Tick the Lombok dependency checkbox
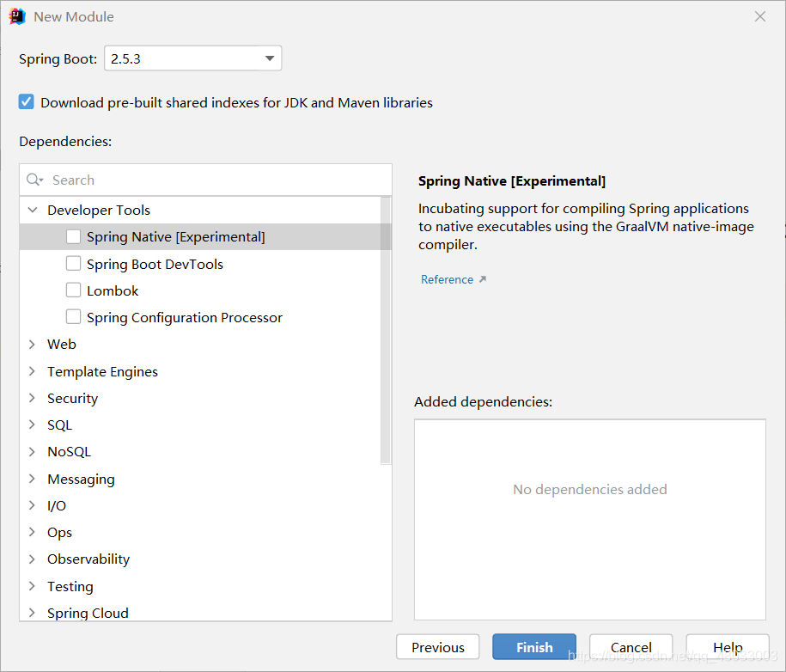Screen dimensions: 786x672 [73, 290]
